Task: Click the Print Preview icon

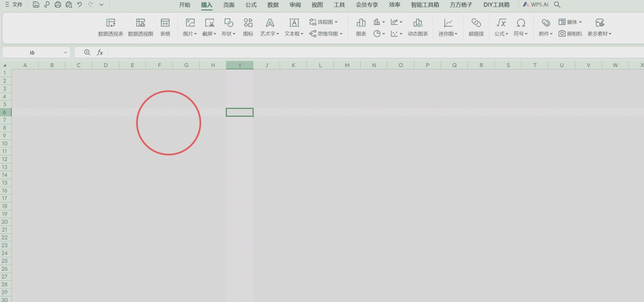Action: (68, 5)
